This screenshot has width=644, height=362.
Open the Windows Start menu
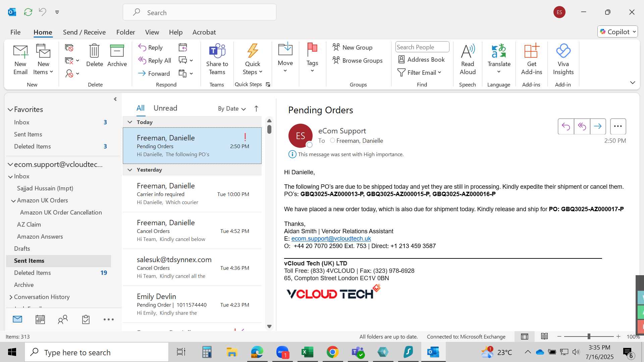[x=12, y=352]
